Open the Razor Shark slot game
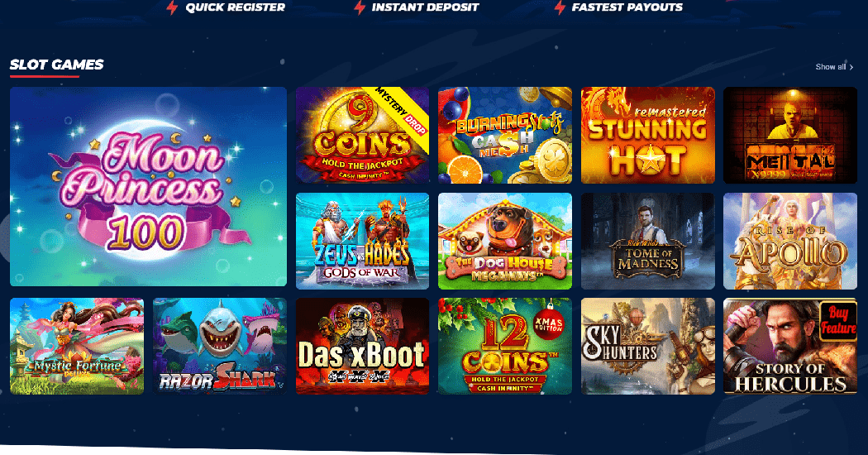The height and width of the screenshot is (455, 868). pyautogui.click(x=220, y=347)
